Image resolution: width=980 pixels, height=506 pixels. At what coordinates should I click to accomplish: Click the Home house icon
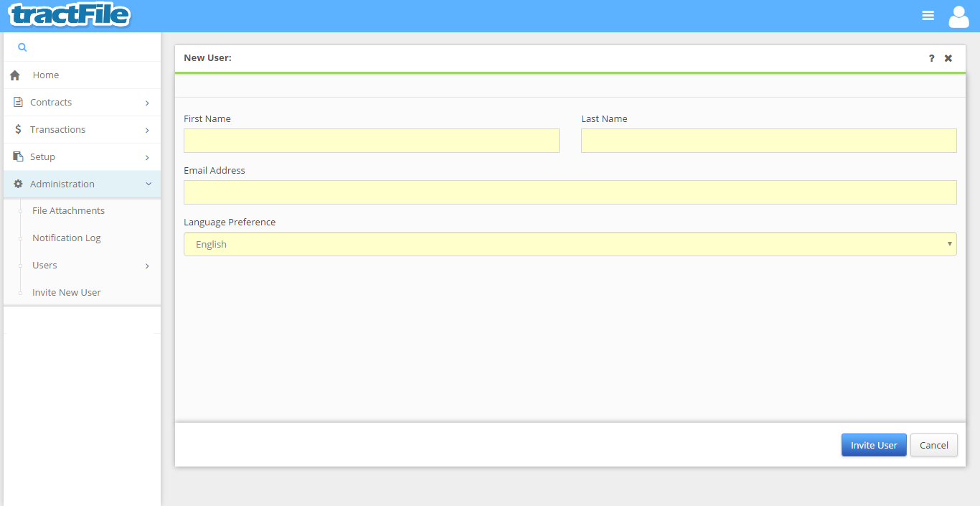(x=15, y=75)
